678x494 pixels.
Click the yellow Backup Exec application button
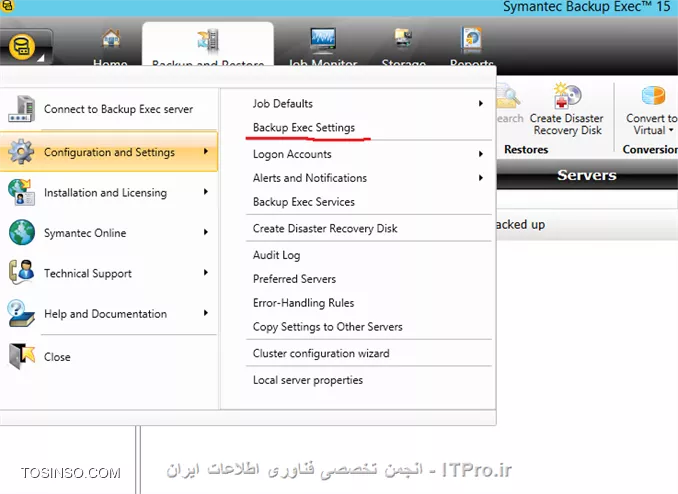22,48
